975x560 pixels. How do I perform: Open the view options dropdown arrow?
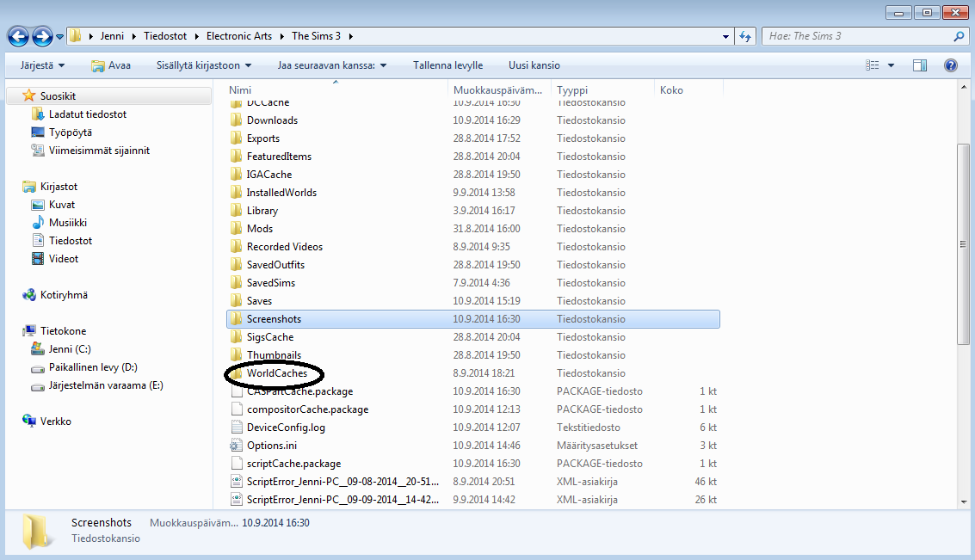[x=891, y=65]
